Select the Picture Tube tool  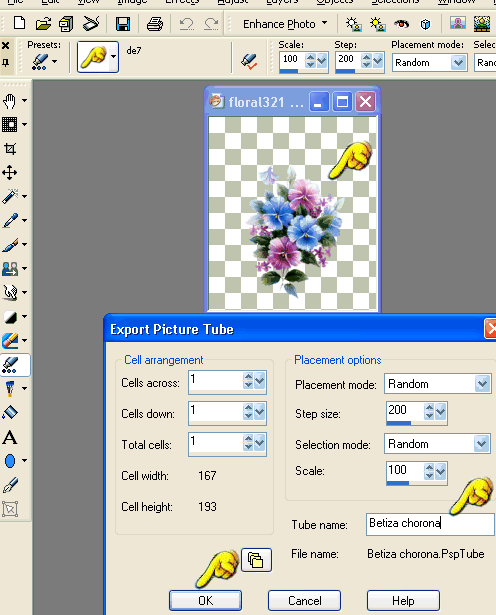tap(10, 365)
